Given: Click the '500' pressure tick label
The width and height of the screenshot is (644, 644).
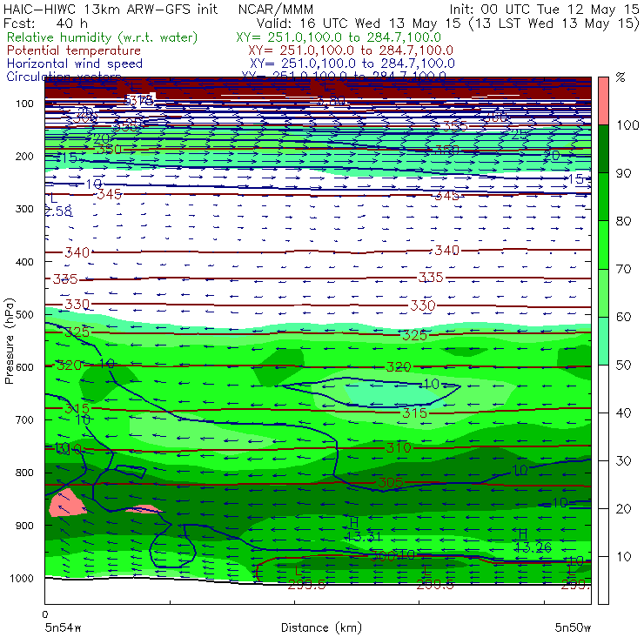Looking at the screenshot, I should point(24,315).
